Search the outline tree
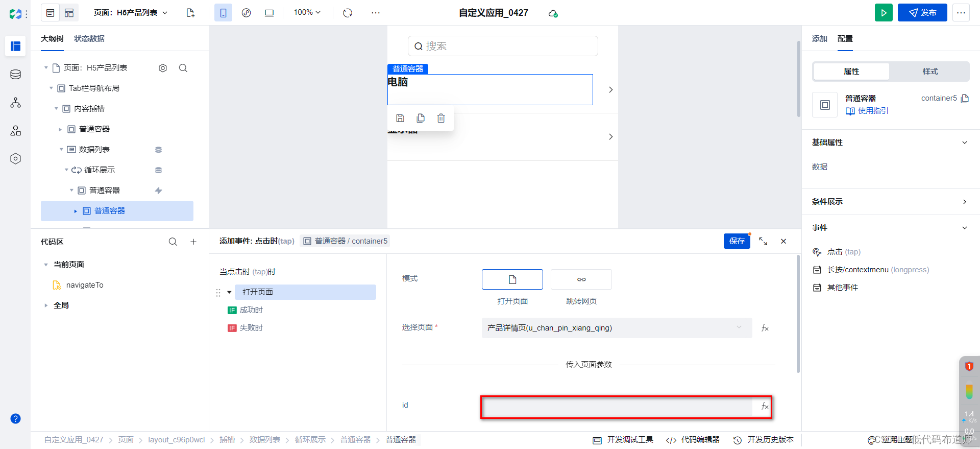This screenshot has height=449, width=980. [x=183, y=68]
